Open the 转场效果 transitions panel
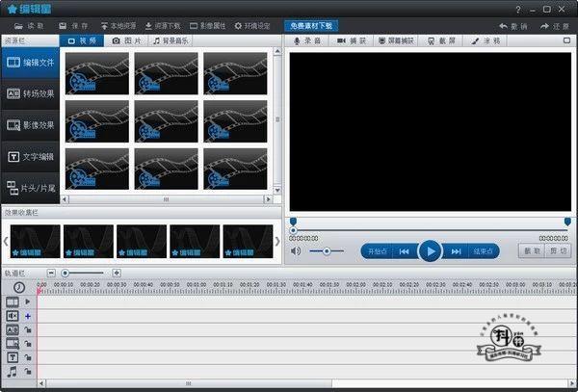 31,93
